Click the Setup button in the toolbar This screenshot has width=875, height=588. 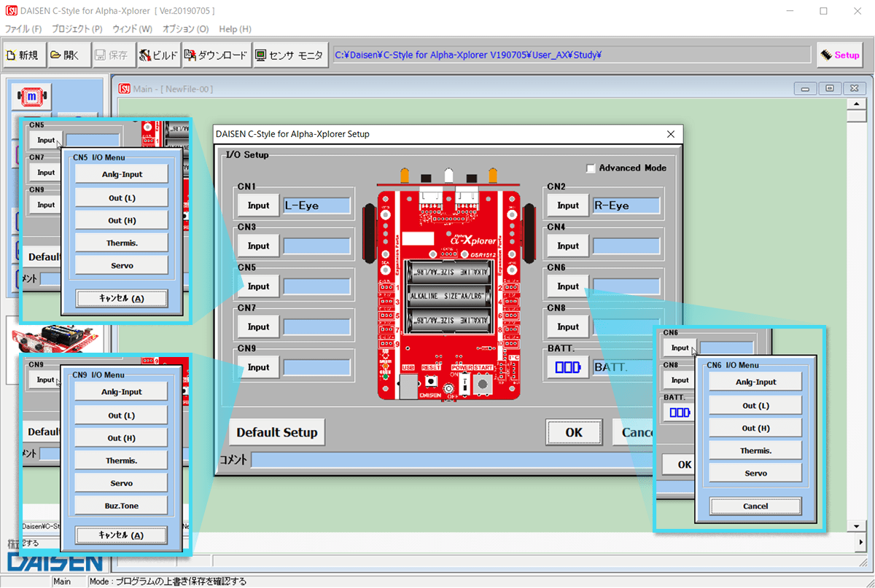(x=839, y=55)
